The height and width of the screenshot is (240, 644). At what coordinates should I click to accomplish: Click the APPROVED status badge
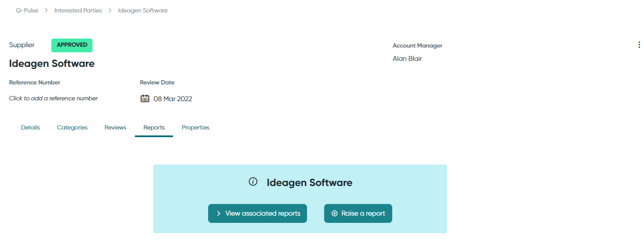72,45
